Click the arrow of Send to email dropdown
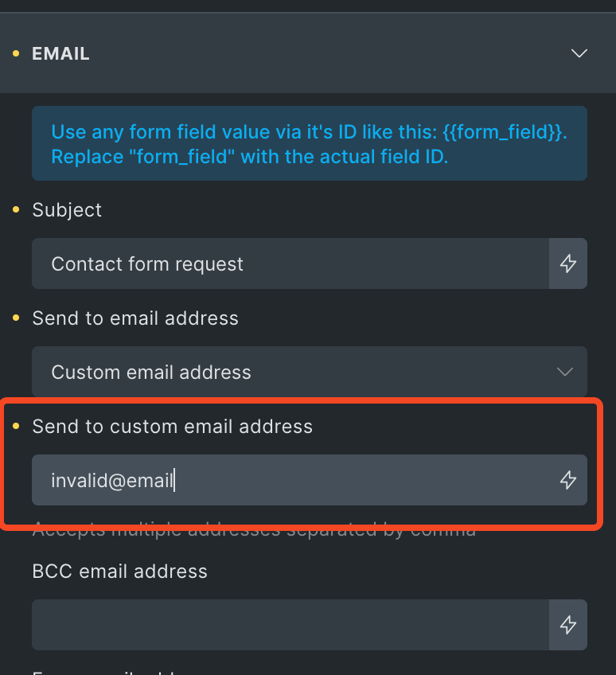 pos(565,372)
